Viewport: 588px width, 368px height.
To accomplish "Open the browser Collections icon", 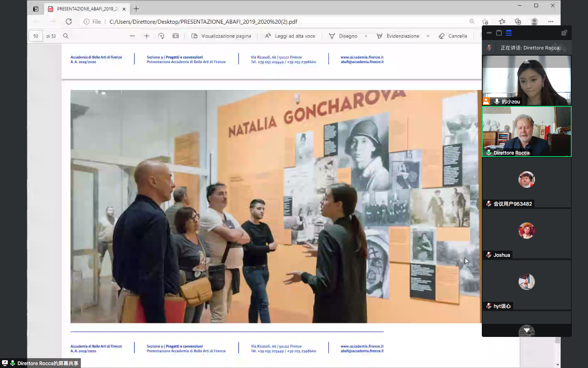I will (x=518, y=22).
